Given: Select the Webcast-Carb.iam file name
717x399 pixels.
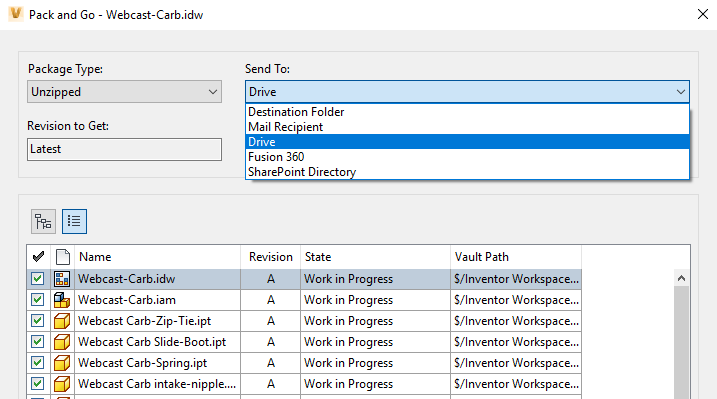Looking at the screenshot, I should click(x=127, y=300).
